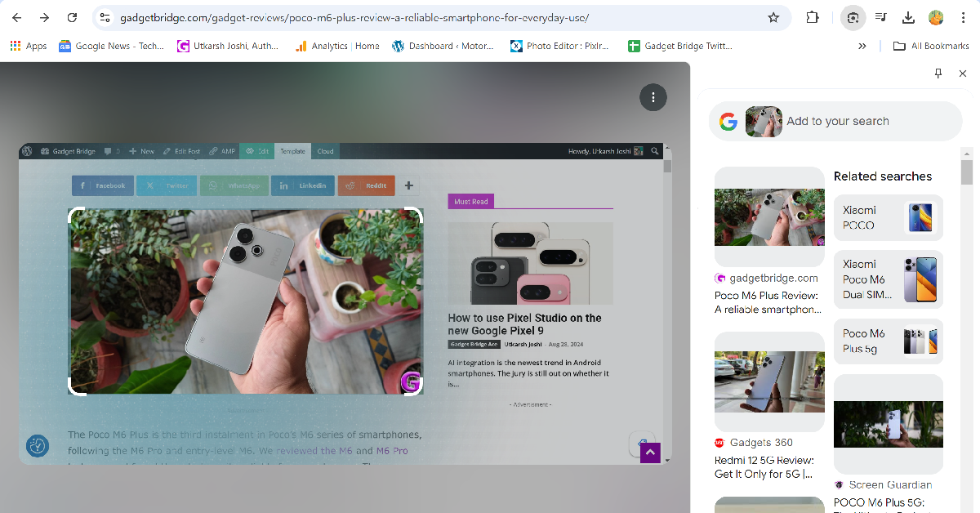This screenshot has height=513, width=980.
Task: Click the WordPress logo in admin bar
Action: coord(27,151)
